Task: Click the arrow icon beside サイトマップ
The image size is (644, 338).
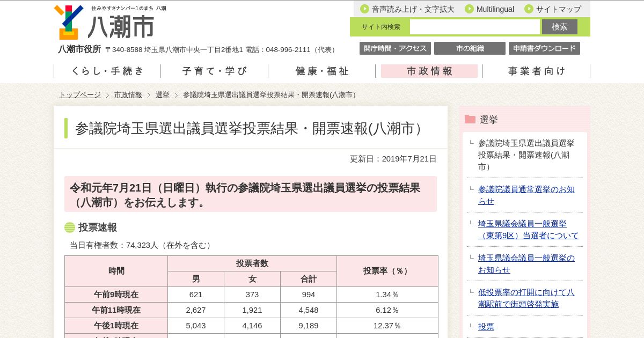Action: pyautogui.click(x=529, y=9)
